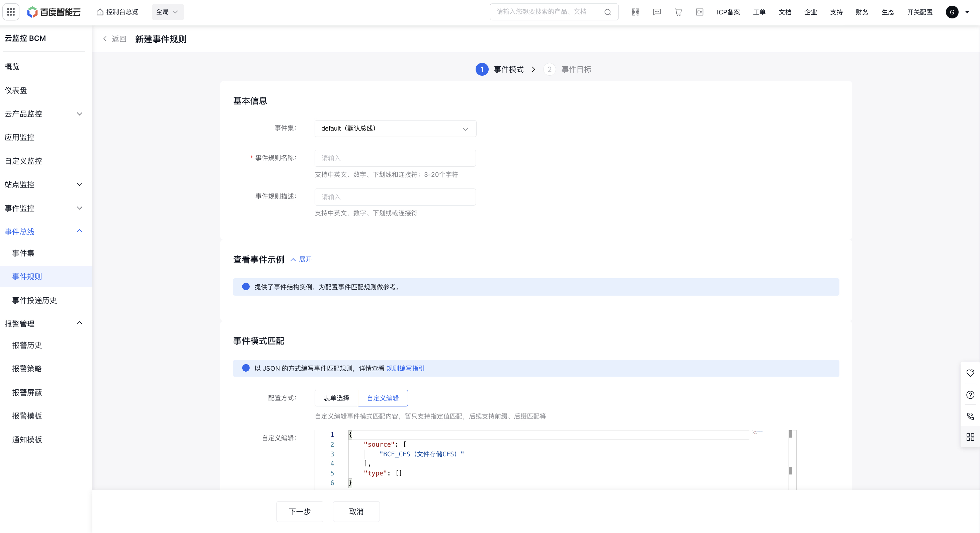Image resolution: width=980 pixels, height=533 pixels.
Task: Click 生态 in top navigation
Action: [888, 12]
